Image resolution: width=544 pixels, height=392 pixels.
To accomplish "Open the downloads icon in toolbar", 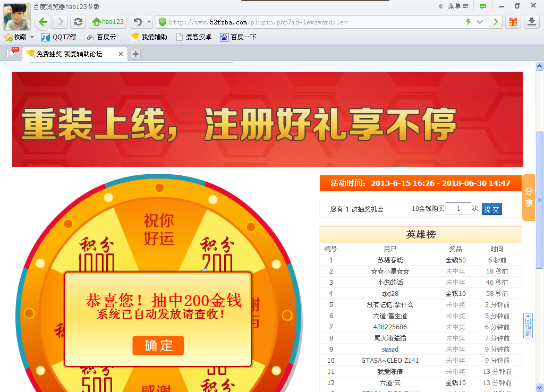I will click(x=531, y=22).
